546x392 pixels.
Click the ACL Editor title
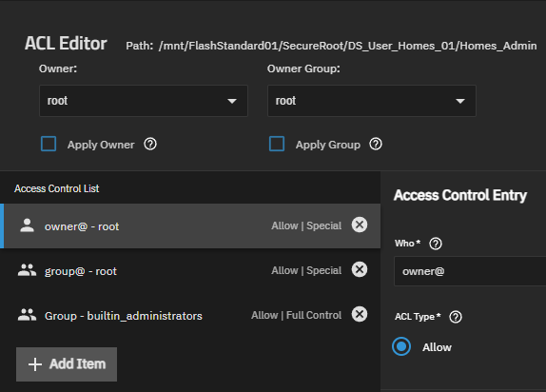click(x=66, y=44)
